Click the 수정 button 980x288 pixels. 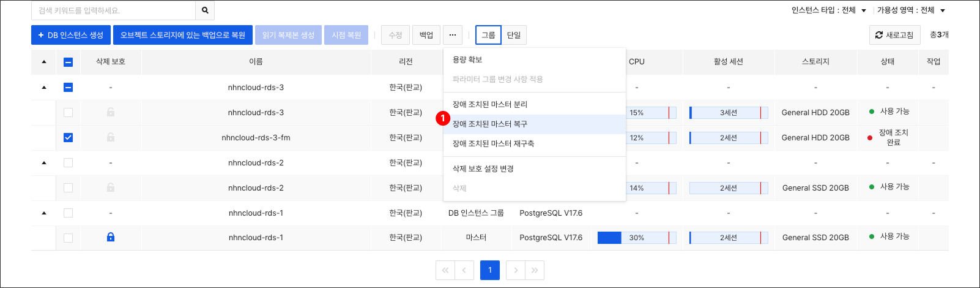coord(395,35)
